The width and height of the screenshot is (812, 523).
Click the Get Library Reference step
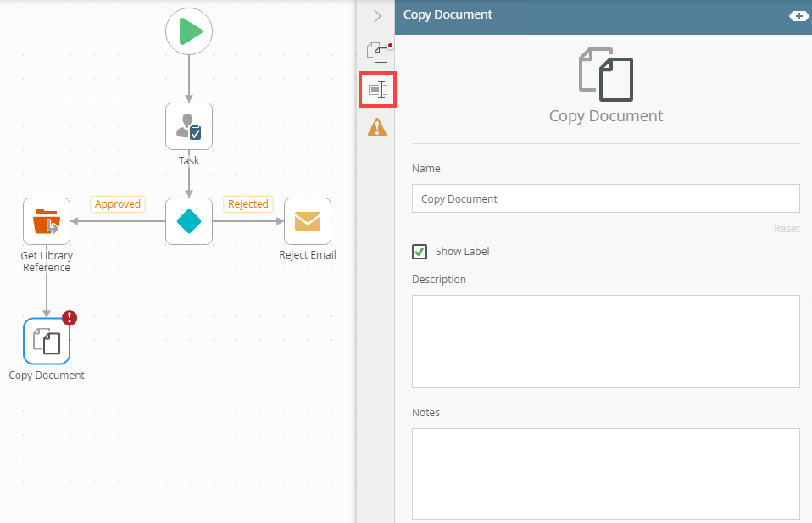coord(47,221)
